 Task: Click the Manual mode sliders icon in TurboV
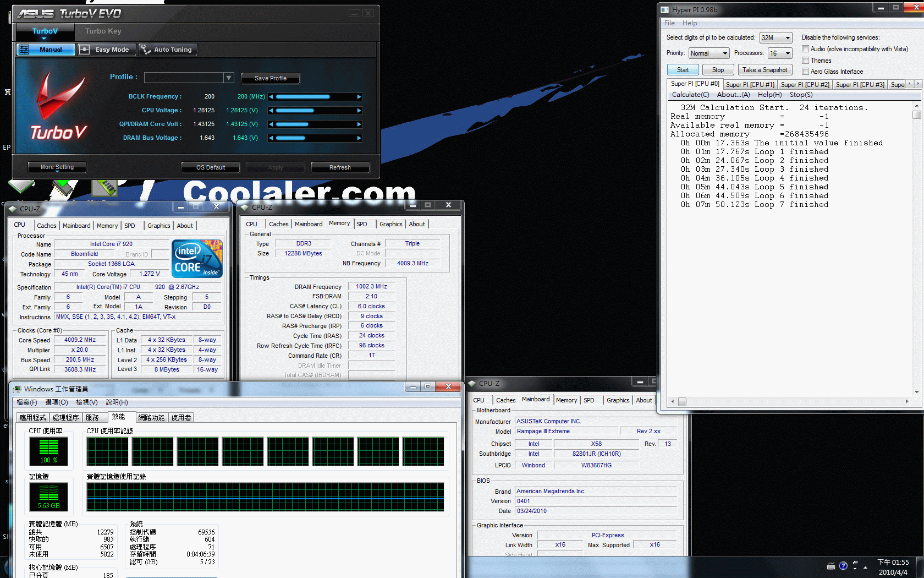click(x=24, y=50)
